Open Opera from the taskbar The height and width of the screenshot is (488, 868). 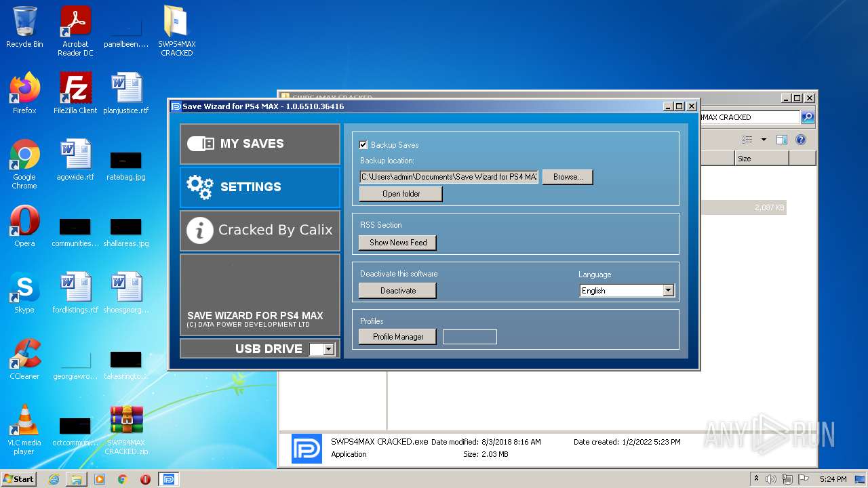tap(145, 479)
